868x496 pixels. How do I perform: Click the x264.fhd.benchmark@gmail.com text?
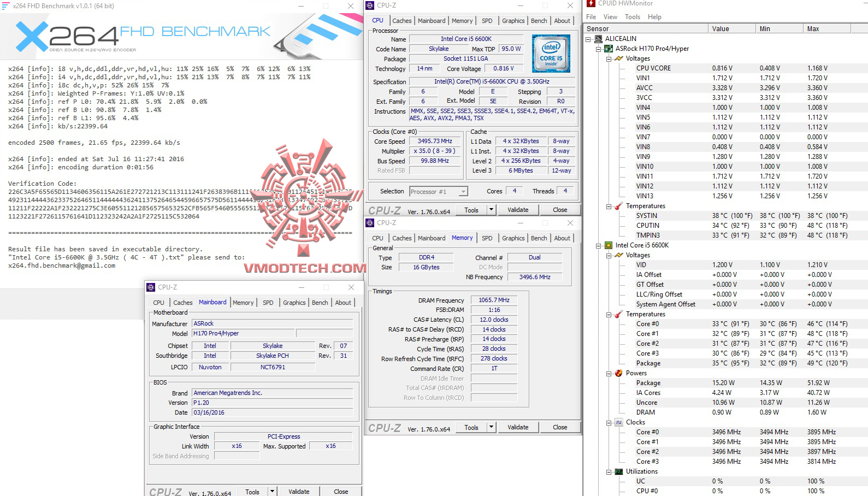(x=62, y=266)
